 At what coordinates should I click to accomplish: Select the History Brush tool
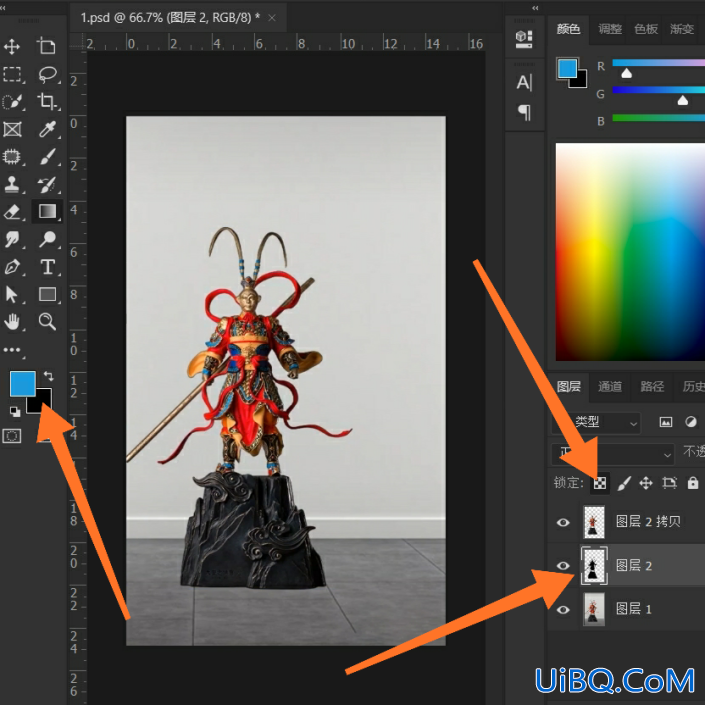48,184
